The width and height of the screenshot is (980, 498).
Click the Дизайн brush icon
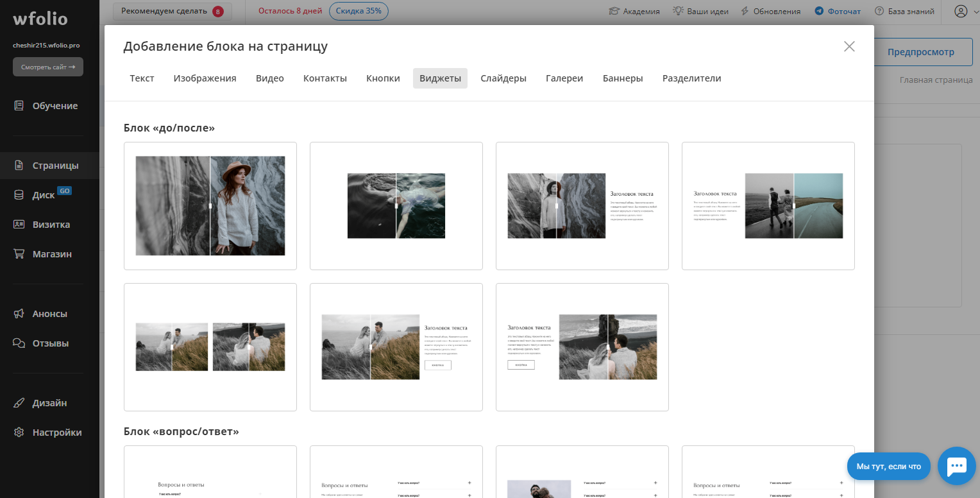point(19,403)
